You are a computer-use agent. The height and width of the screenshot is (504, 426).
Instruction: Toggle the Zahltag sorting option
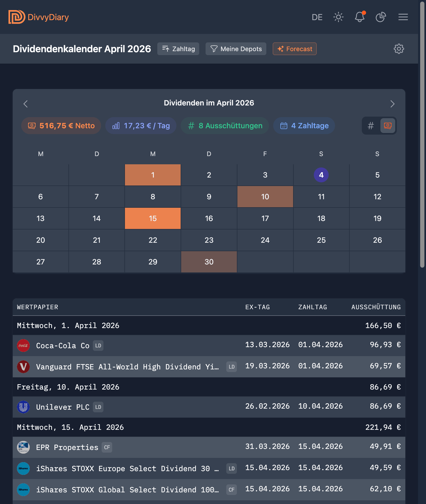(178, 49)
